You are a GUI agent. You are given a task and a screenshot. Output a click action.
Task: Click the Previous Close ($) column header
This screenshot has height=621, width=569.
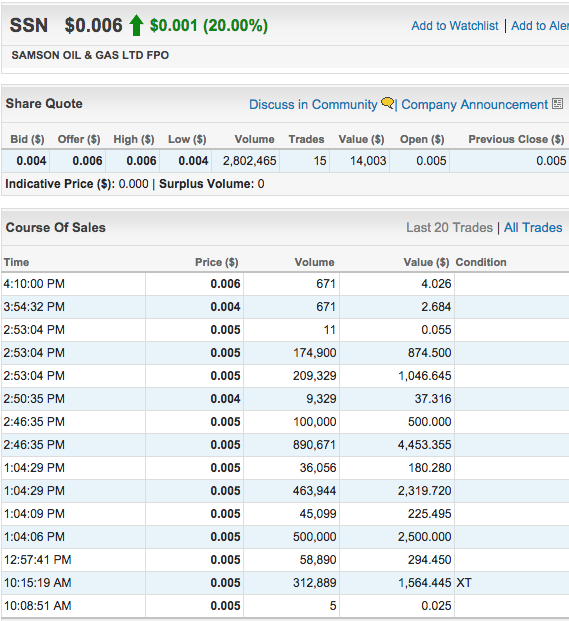[516, 139]
